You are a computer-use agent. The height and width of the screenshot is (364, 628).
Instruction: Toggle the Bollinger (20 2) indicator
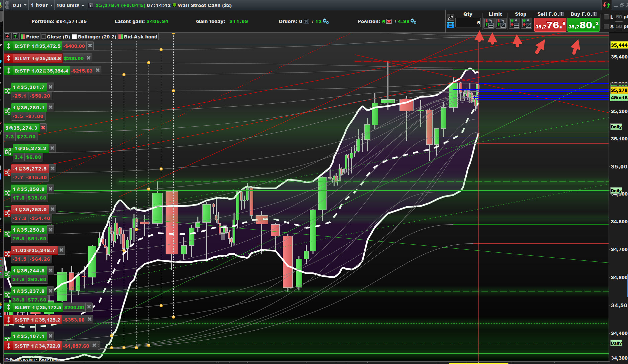coord(94,37)
